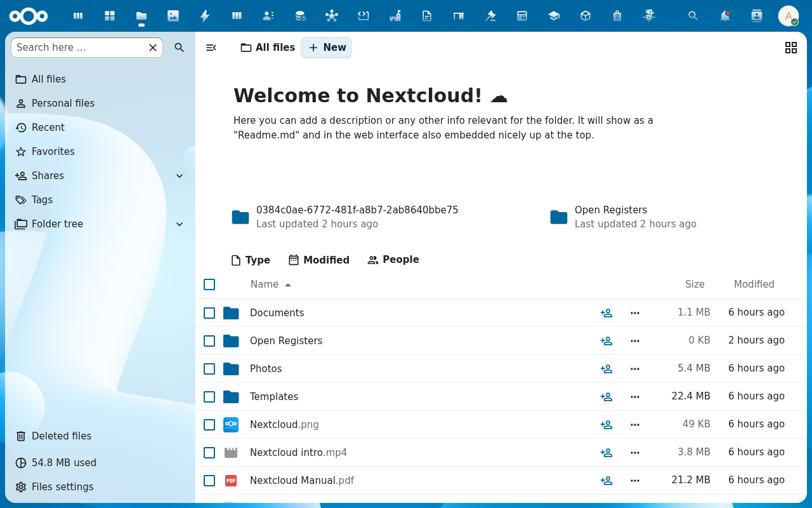Image resolution: width=812 pixels, height=508 pixels.
Task: Open the gavel app icon in the header
Action: [490, 16]
